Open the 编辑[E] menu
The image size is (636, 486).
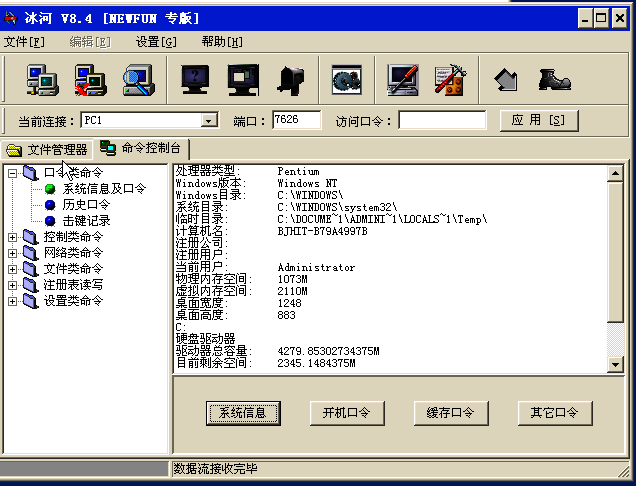coord(90,42)
